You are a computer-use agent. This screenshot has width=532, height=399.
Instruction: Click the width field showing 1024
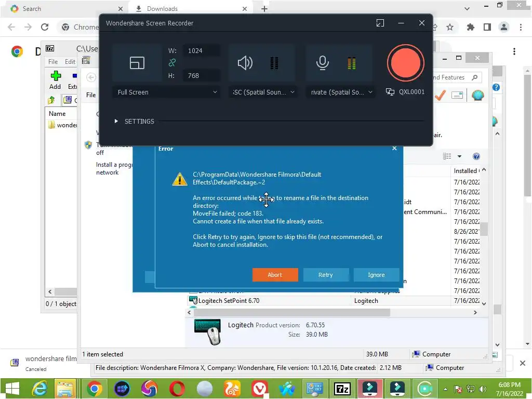tap(201, 51)
